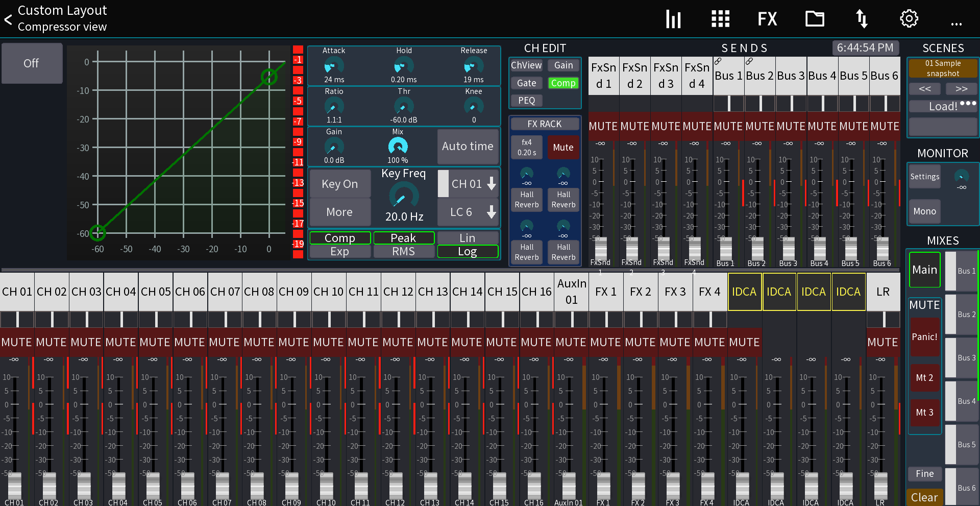Enable Key On for the compressor sidechain
Screen dimensions: 980x506
pyautogui.click(x=339, y=183)
